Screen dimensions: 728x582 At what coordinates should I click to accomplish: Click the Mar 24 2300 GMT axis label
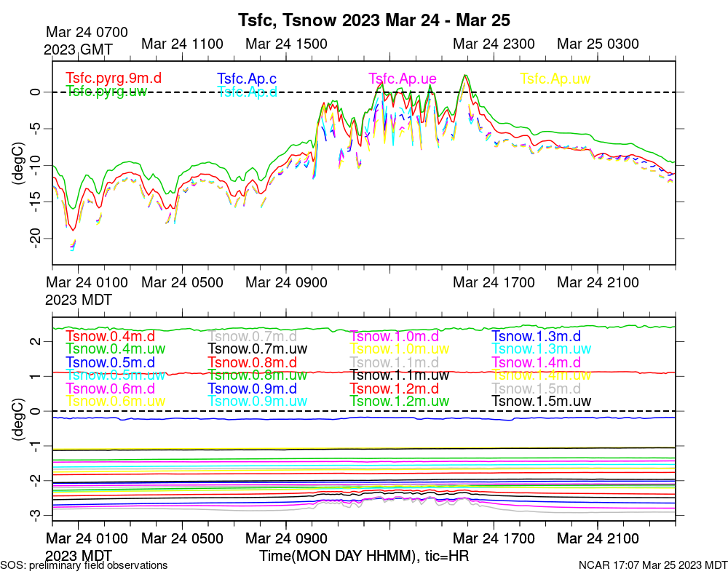[x=494, y=44]
